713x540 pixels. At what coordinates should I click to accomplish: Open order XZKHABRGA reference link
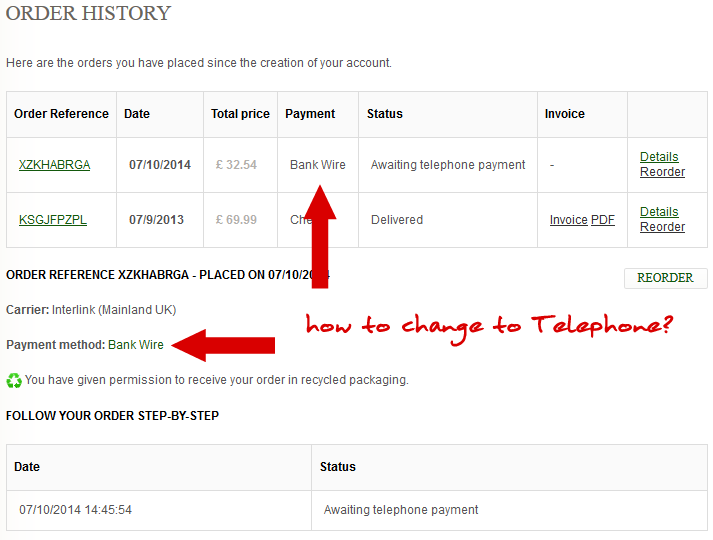(54, 165)
